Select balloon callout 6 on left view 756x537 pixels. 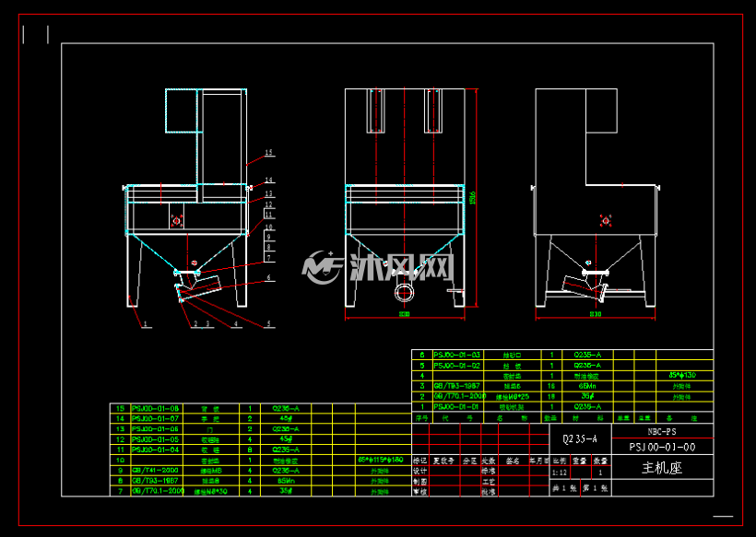[269, 278]
